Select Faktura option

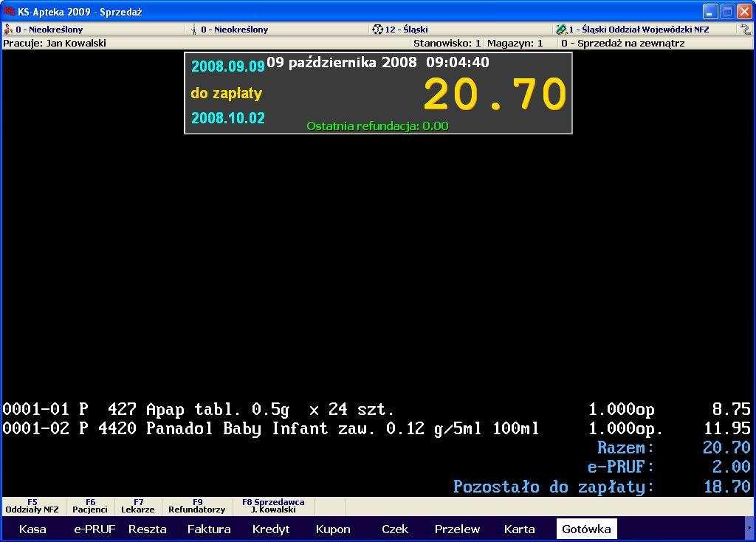[209, 529]
